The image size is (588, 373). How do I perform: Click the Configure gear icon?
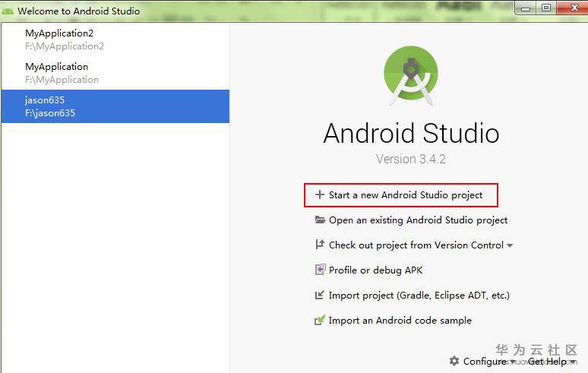454,361
